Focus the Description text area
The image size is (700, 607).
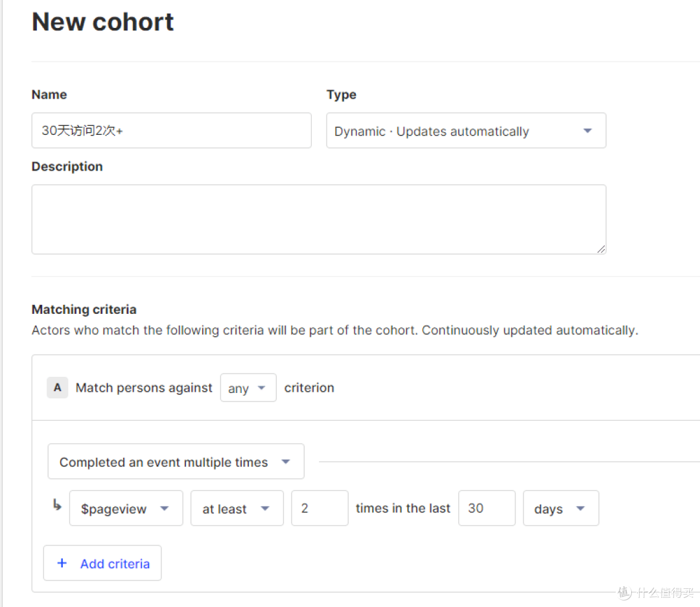[x=318, y=219]
